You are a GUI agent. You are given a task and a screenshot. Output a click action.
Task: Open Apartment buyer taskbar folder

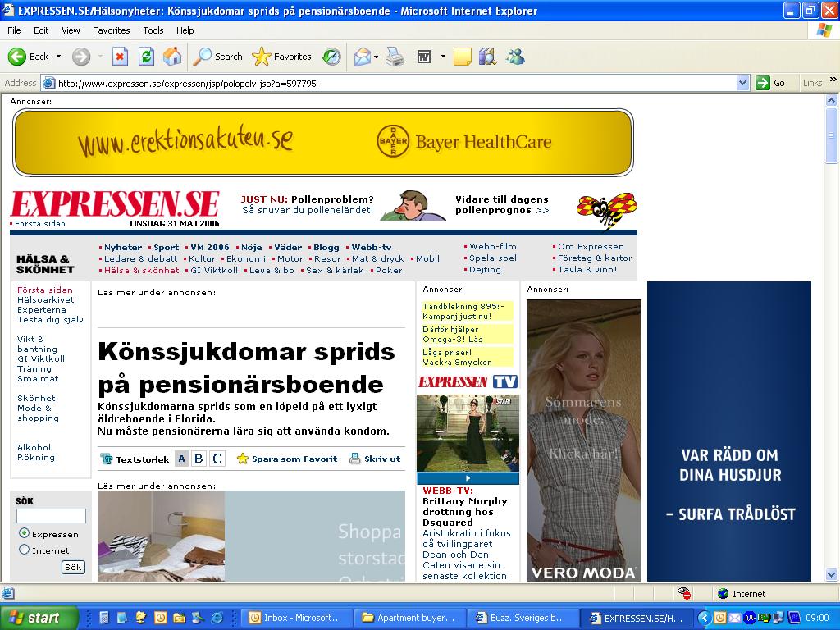click(409, 618)
